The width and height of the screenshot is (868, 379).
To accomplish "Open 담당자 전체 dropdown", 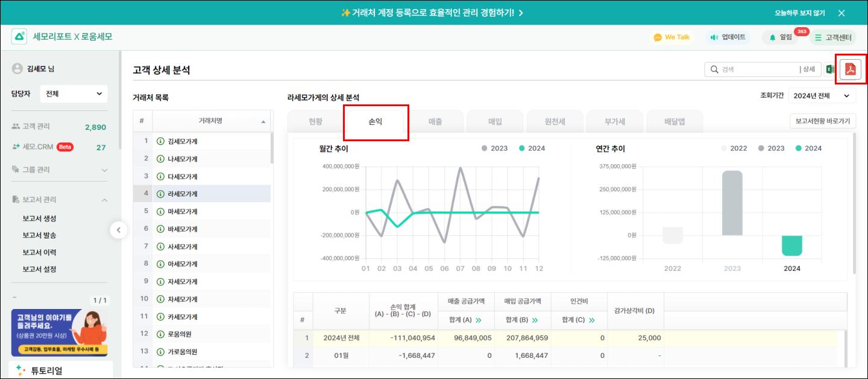I will tap(74, 94).
